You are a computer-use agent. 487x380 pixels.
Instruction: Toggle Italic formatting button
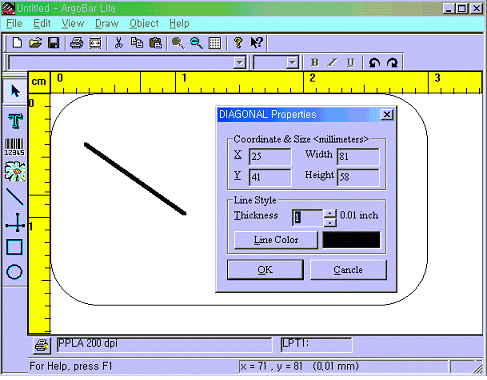point(332,62)
